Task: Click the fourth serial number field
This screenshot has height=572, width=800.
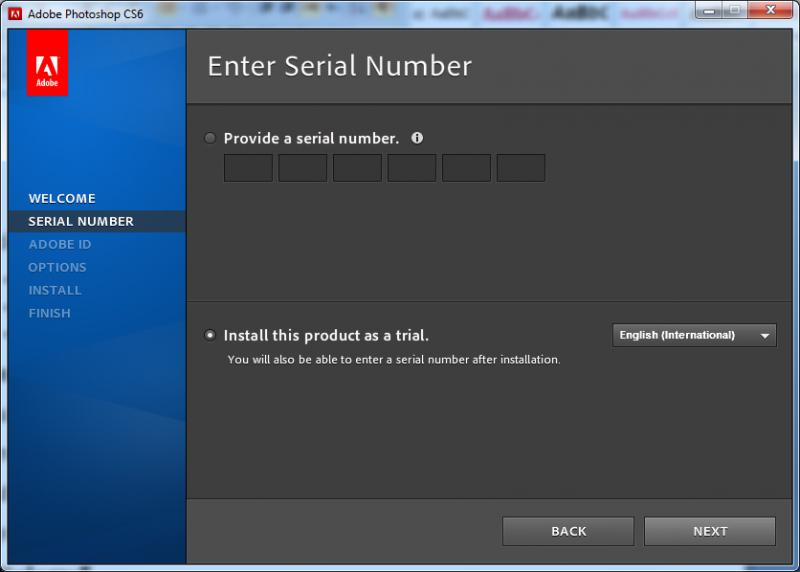Action: point(412,168)
